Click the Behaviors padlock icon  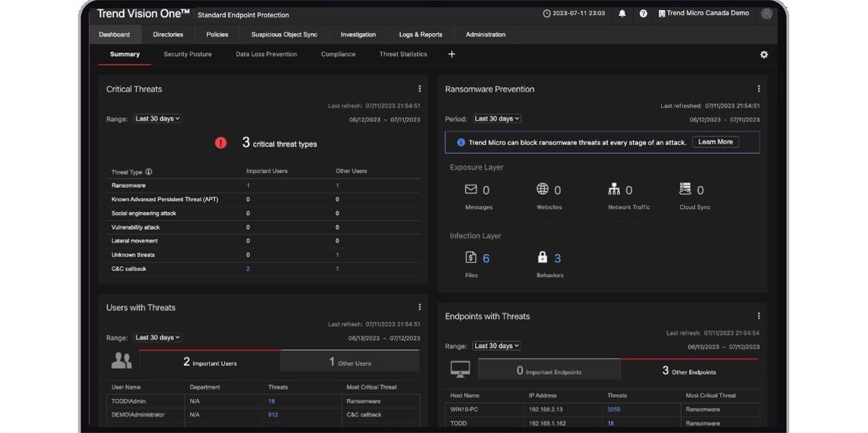tap(543, 256)
